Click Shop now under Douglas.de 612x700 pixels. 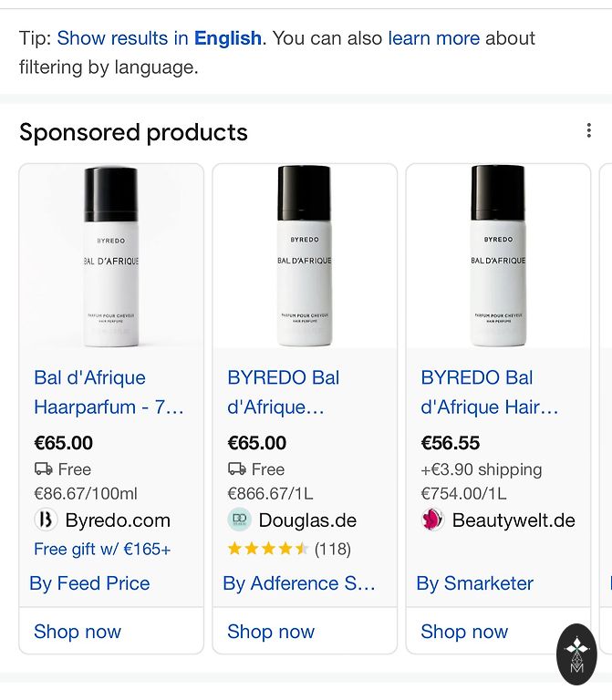coord(271,632)
